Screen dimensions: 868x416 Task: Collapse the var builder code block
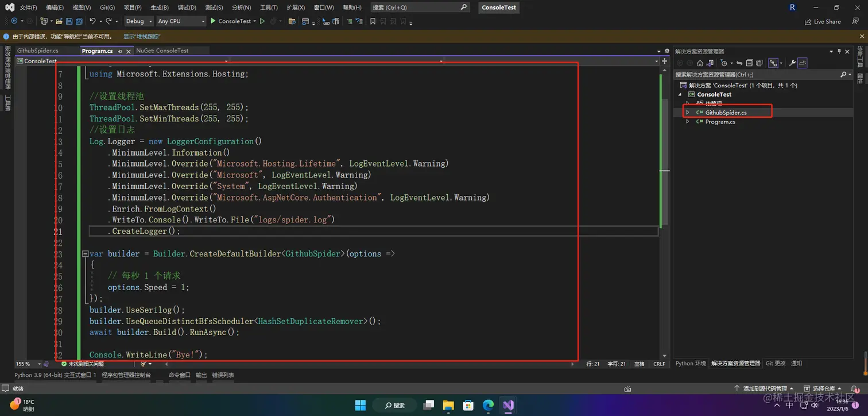click(x=85, y=253)
